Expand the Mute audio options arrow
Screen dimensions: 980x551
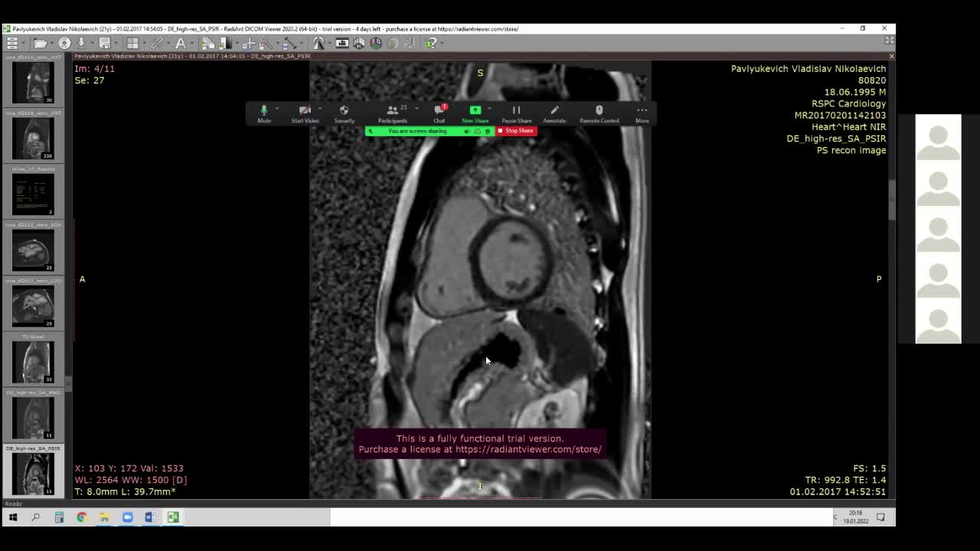tap(277, 109)
